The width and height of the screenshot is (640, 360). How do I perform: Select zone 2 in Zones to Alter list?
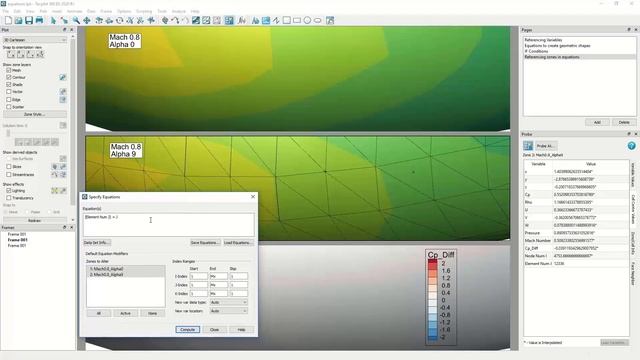125,275
